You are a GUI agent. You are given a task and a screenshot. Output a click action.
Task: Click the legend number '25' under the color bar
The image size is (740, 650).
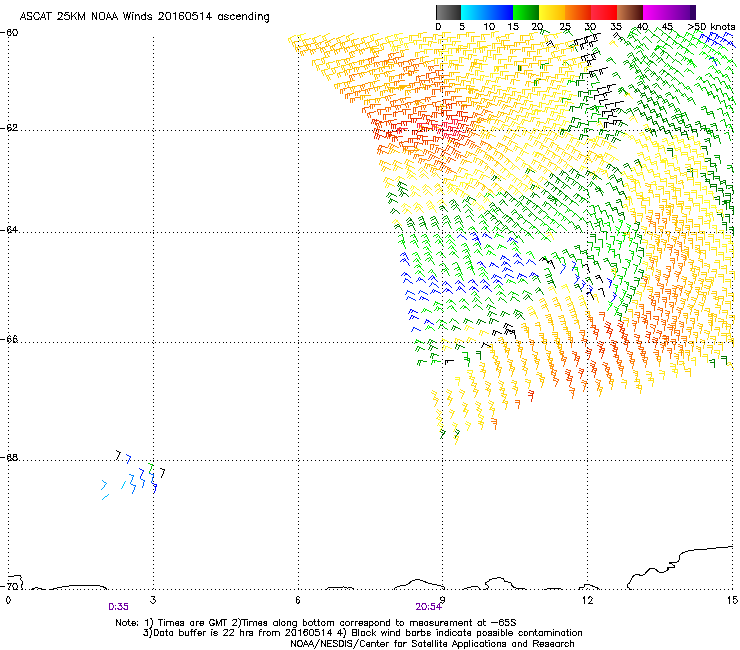click(565, 27)
